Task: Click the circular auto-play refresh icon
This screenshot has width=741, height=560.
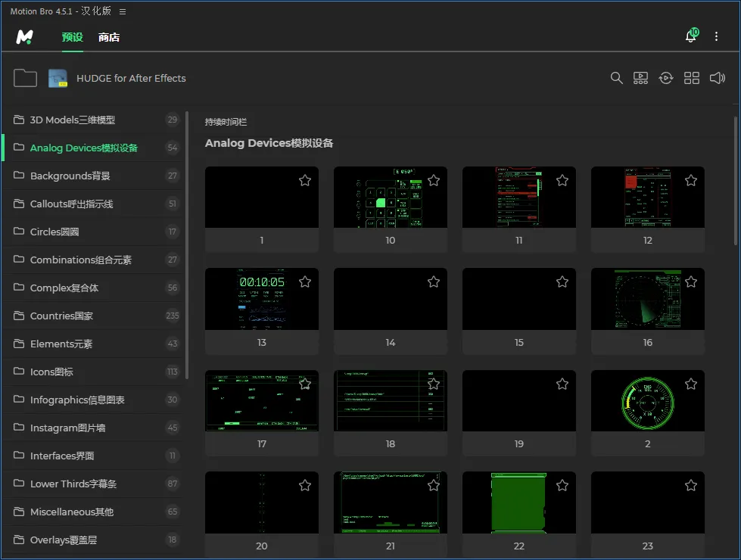Action: click(x=666, y=78)
